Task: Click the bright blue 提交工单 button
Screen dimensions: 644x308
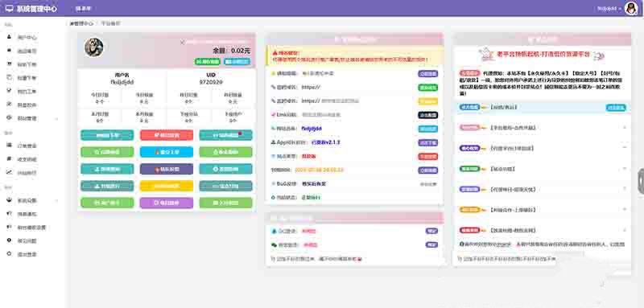Action: click(x=167, y=152)
